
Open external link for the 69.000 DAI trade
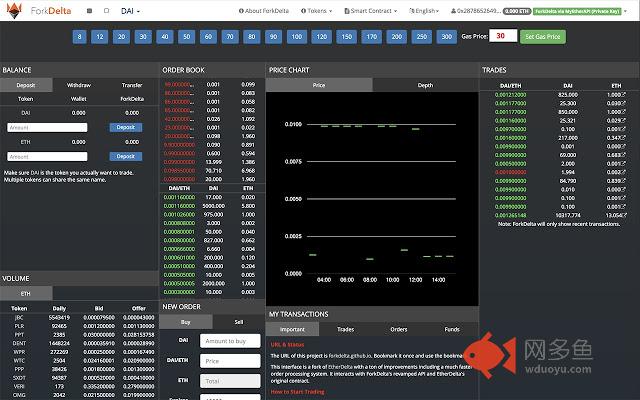point(623,155)
